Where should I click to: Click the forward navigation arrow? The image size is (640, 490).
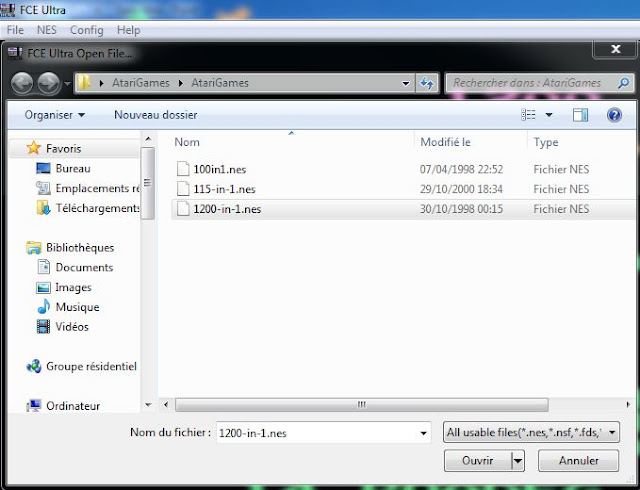tap(49, 83)
